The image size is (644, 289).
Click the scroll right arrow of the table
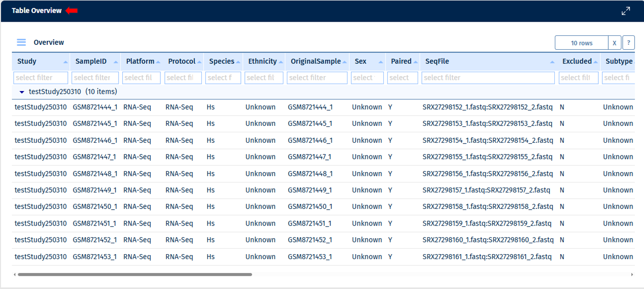632,275
